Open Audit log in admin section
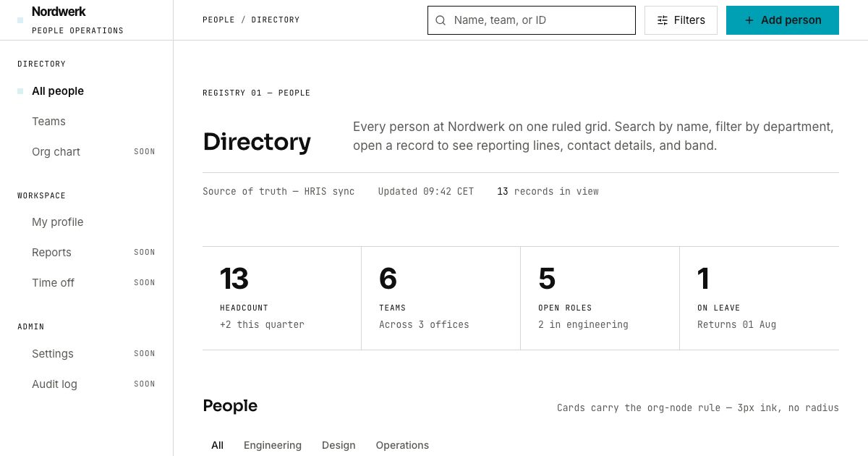The height and width of the screenshot is (456, 868). click(87, 384)
